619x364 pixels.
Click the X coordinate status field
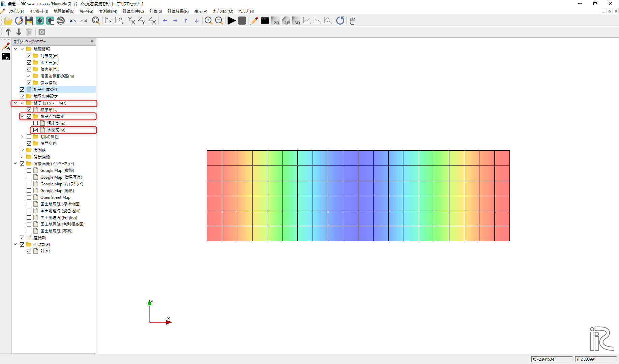[x=552, y=359]
